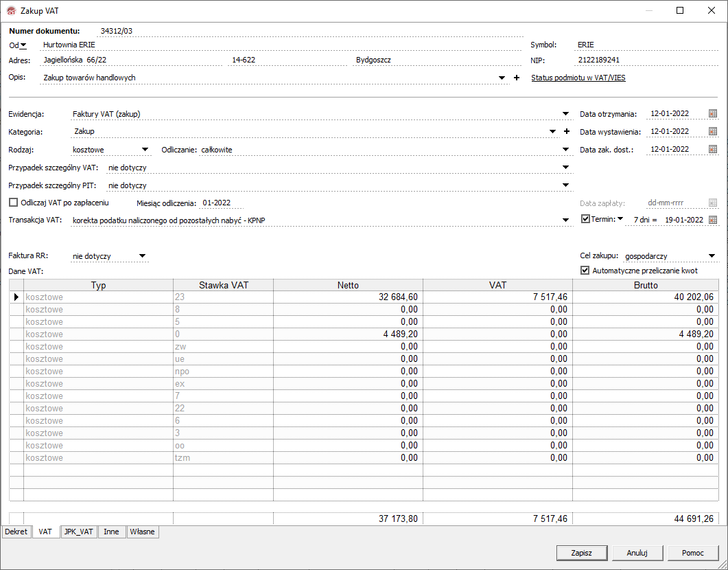Click the Anuluj button
Screen dimensions: 728x570
[x=637, y=553]
